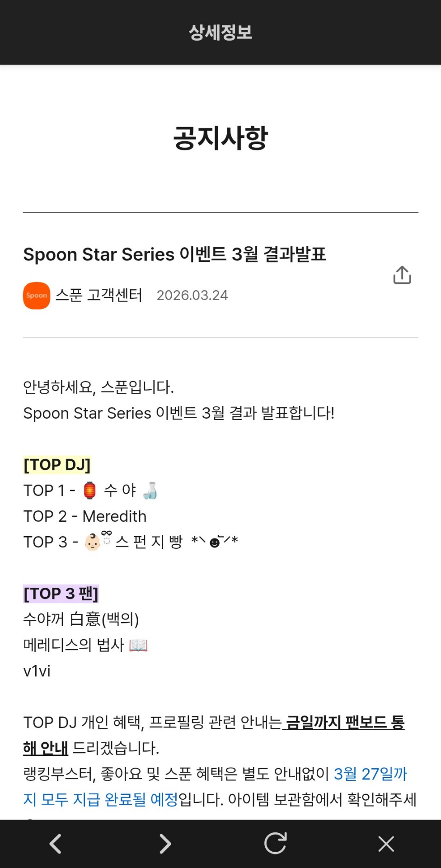The height and width of the screenshot is (868, 441).
Task: Tap the notice title Spoon Star Series 이벤트 3월 결과발표
Action: click(x=174, y=255)
